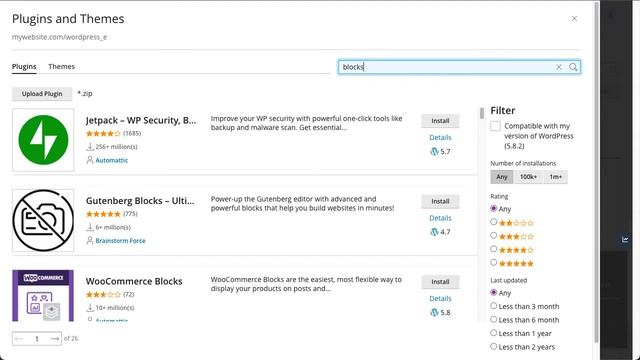640x360 pixels.
Task: Click the Gutenberg Blocks plugin image
Action: point(43,220)
